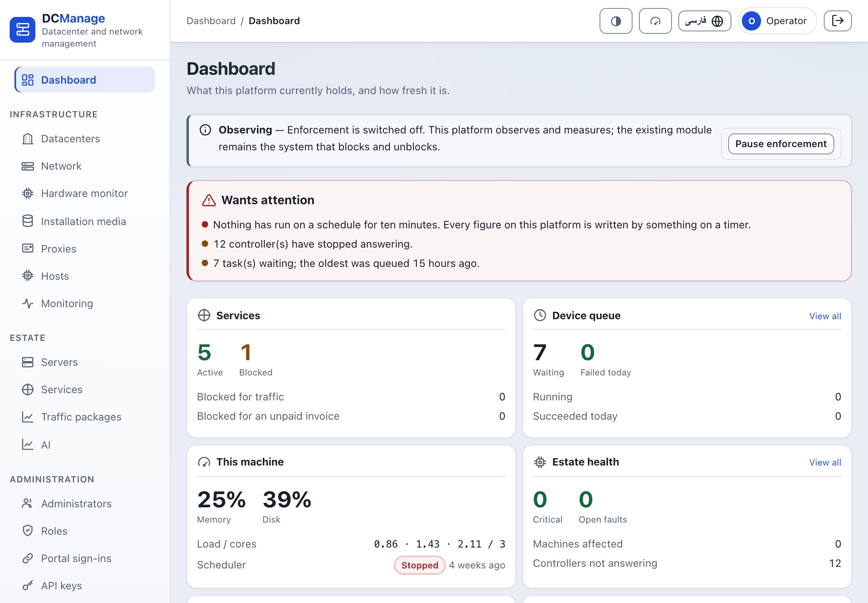
Task: Click the gauge icon in top bar
Action: (655, 21)
